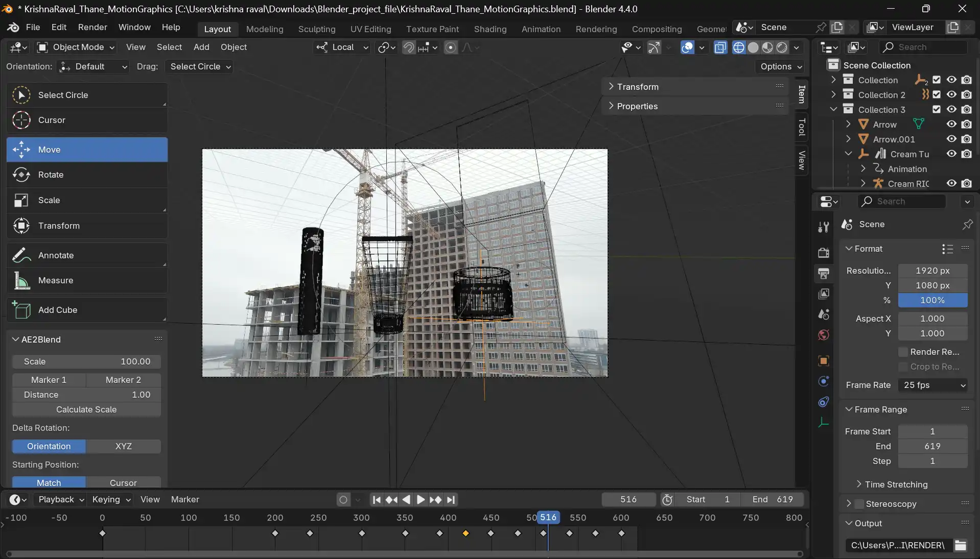Open the Render menu
980x559 pixels.
click(92, 27)
